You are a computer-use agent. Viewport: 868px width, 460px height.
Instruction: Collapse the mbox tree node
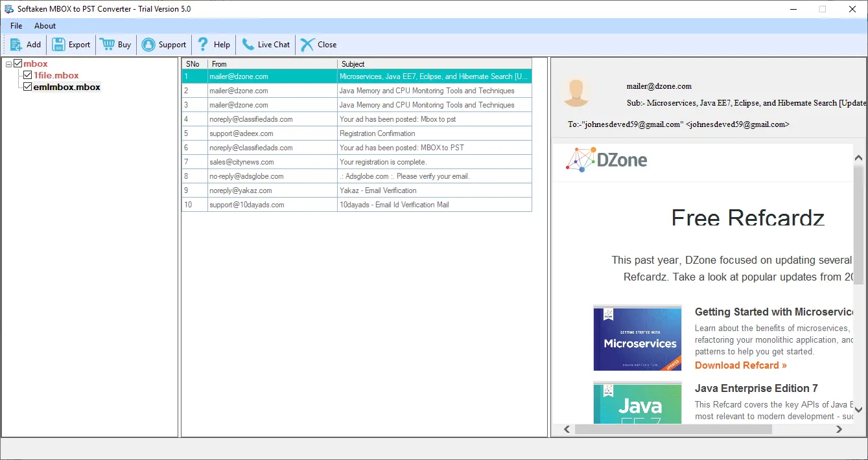[x=8, y=63]
